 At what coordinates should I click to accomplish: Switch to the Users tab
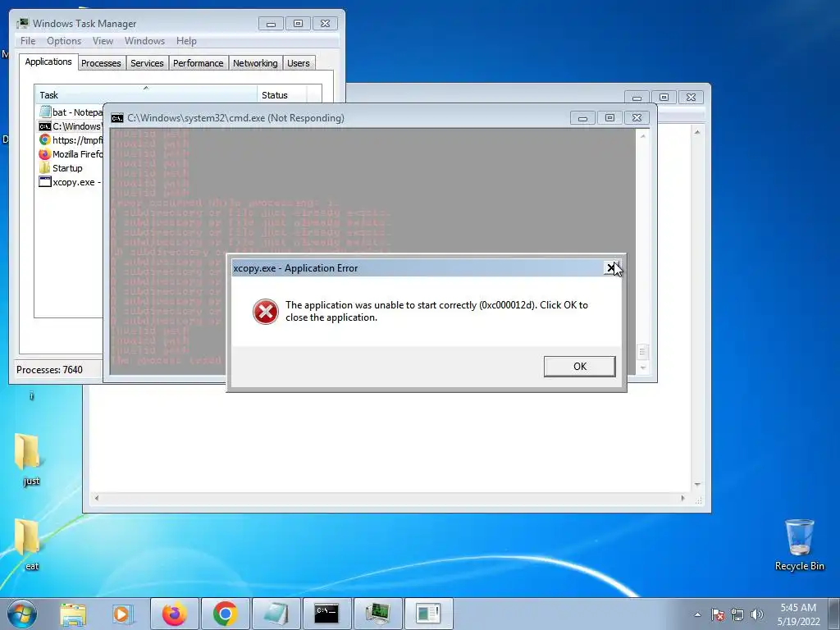click(x=299, y=63)
